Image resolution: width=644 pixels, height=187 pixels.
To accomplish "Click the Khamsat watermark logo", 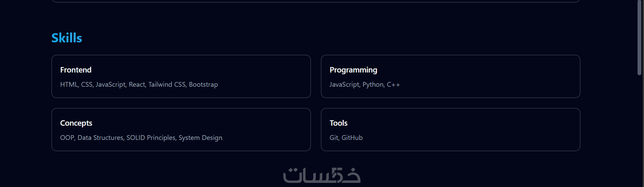I will click(322, 175).
